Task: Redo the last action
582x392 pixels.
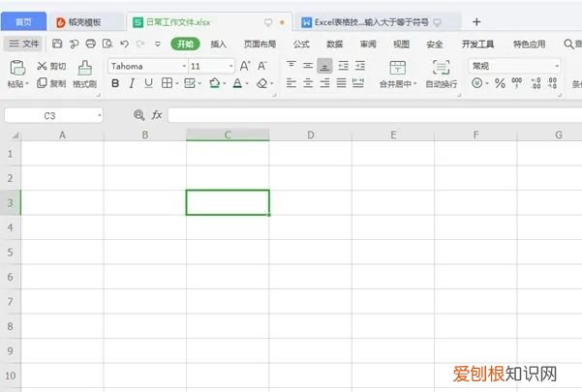Action: tap(140, 44)
